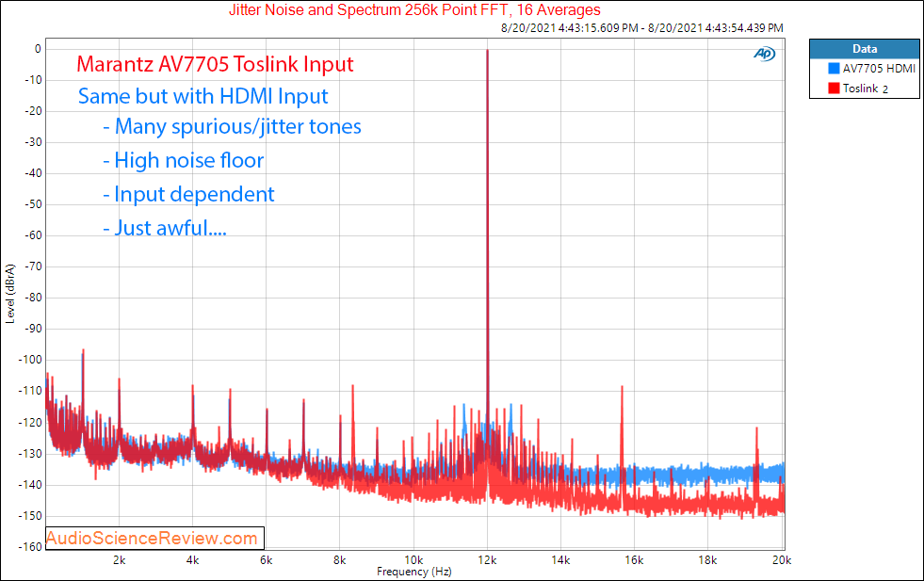Click the -10 level axis tick label
This screenshot has height=581, width=924.
click(x=33, y=80)
